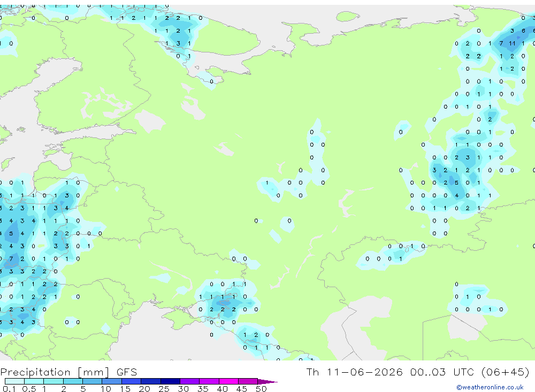
Task: Select the 'GFS' model label
Action: point(127,372)
